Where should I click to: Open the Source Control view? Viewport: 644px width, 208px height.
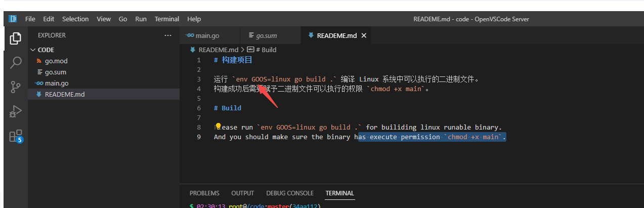pyautogui.click(x=16, y=87)
